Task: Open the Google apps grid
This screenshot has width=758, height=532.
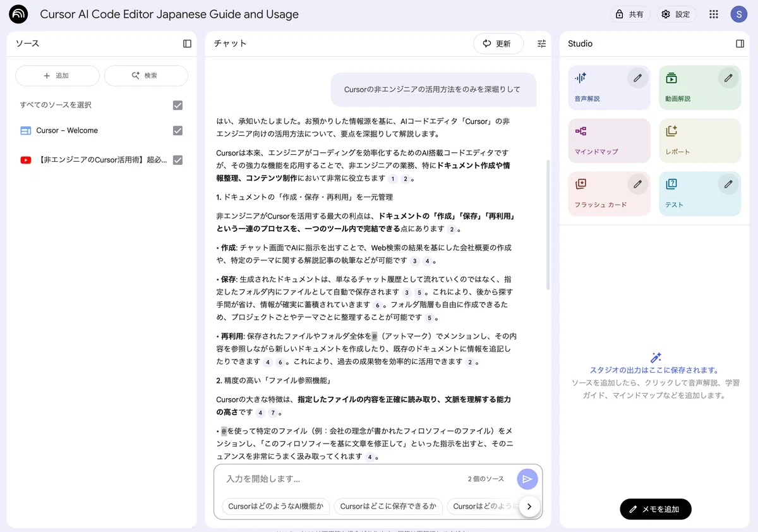Action: [x=714, y=14]
